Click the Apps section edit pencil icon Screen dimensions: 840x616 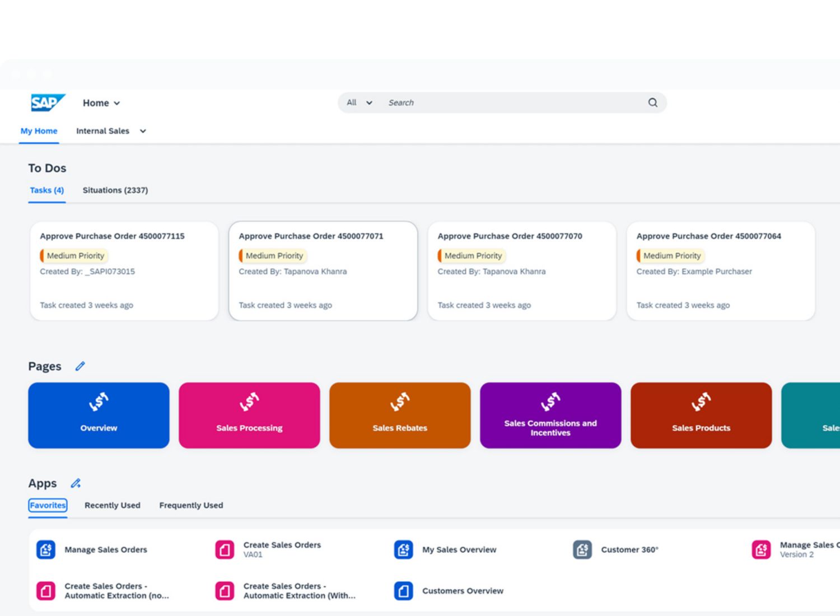tap(76, 483)
